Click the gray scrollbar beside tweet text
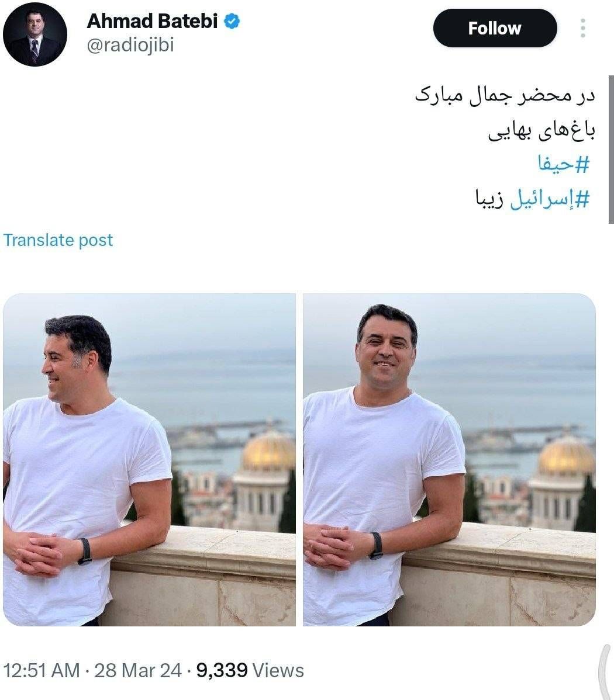This screenshot has width=614, height=700. coord(611,150)
